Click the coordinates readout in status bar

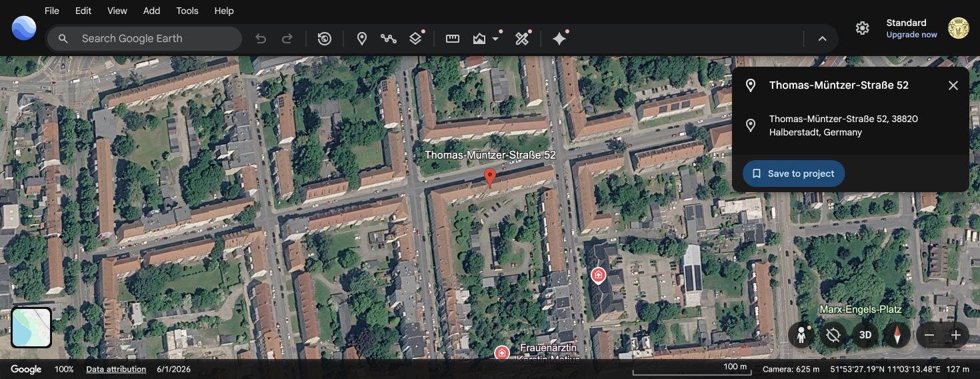[885, 369]
